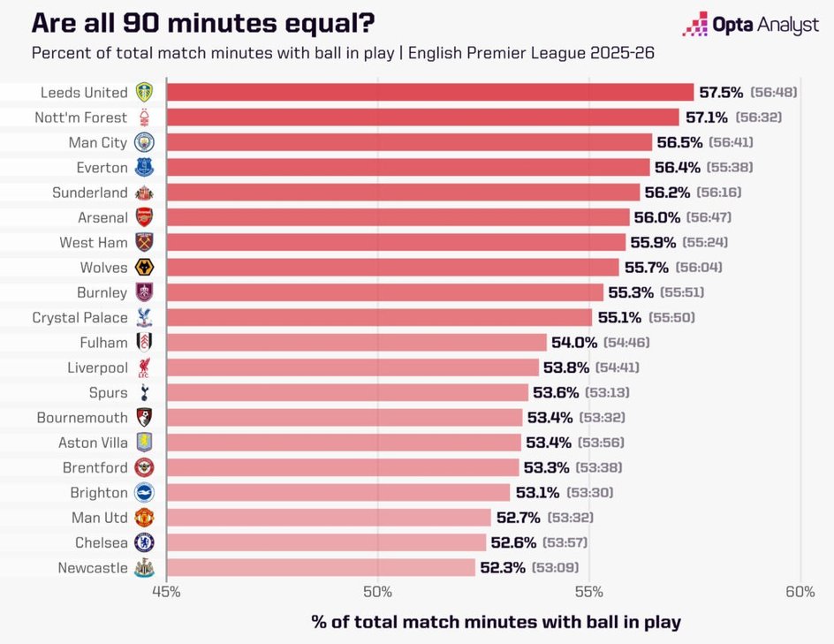Click Leeds United's 57.5% value
This screenshot has width=834, height=644.
[721, 92]
